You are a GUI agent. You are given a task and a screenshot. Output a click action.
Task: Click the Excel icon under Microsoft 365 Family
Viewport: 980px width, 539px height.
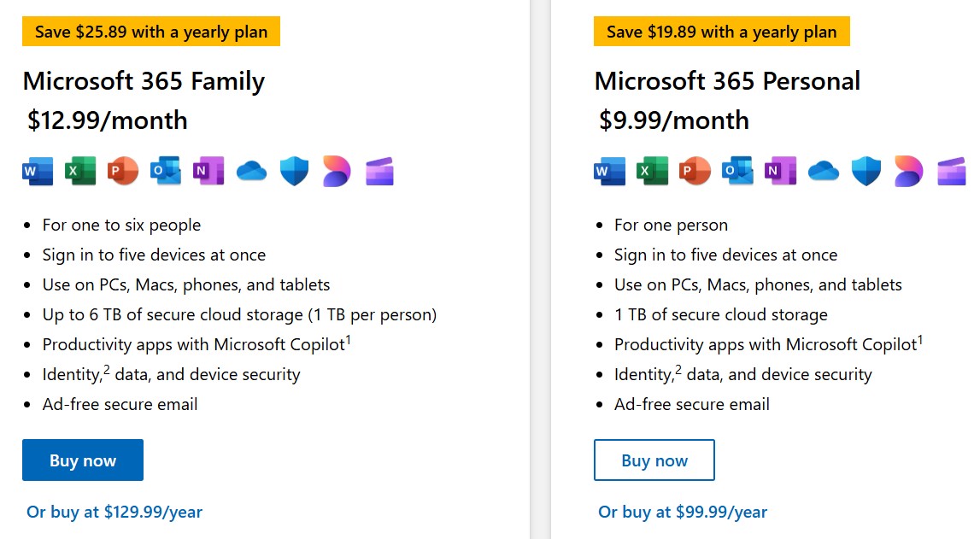pos(80,171)
